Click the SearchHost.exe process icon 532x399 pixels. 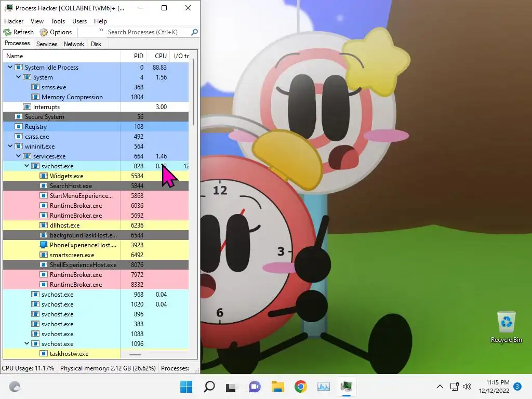coord(44,185)
